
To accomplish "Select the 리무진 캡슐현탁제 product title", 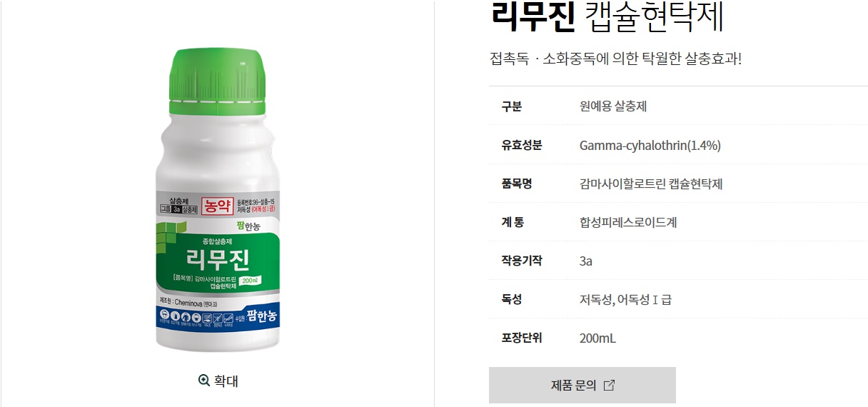I will coord(607,19).
